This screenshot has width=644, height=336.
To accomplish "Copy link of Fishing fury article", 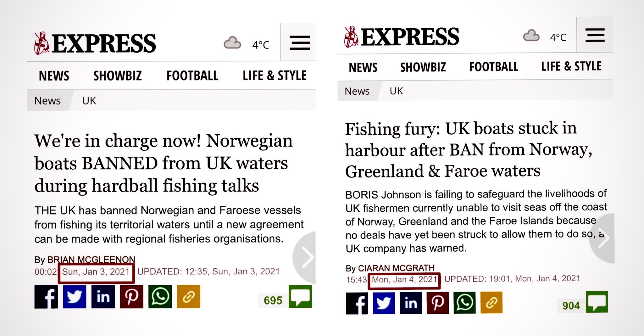I will (x=491, y=303).
